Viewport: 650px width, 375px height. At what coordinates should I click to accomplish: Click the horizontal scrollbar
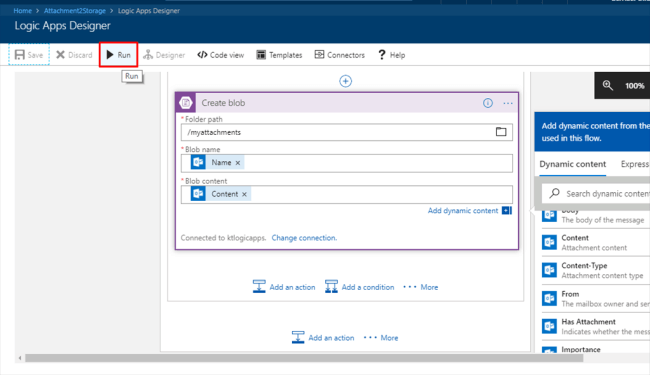[x=304, y=358]
